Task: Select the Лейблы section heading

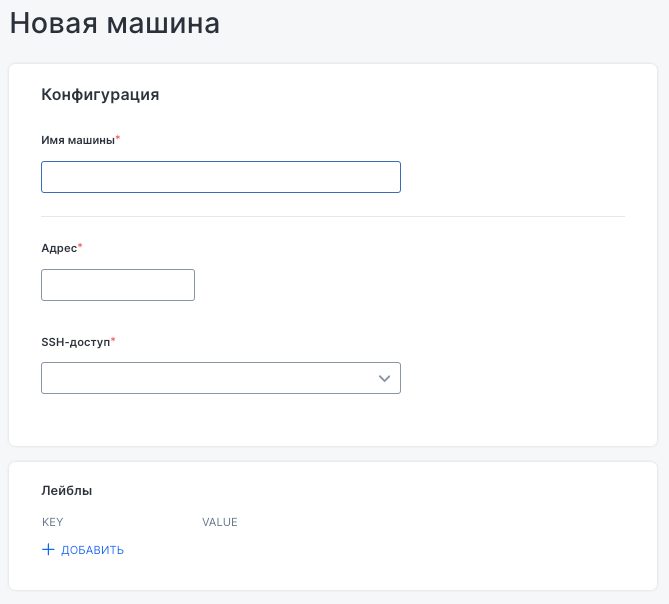Action: [x=67, y=491]
